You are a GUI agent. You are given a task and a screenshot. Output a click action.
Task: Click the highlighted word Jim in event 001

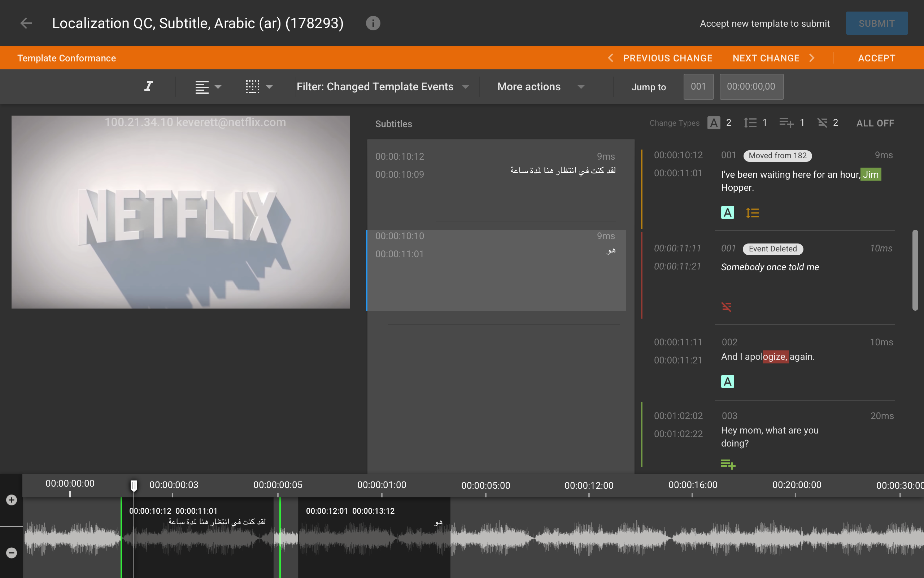871,174
